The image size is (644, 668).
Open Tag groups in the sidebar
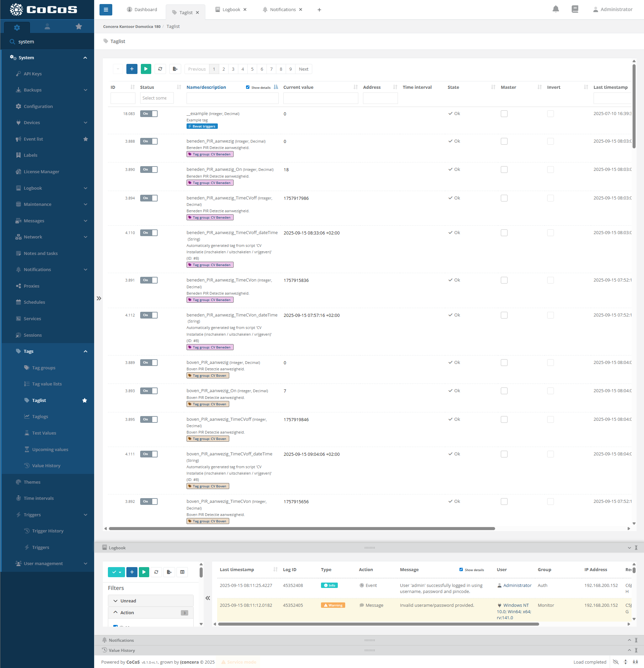(x=44, y=368)
